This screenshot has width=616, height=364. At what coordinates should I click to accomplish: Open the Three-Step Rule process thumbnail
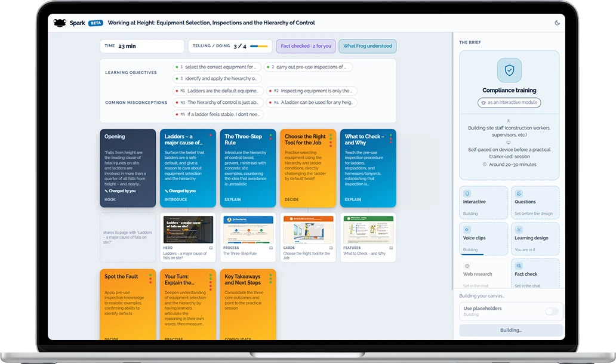pos(248,230)
